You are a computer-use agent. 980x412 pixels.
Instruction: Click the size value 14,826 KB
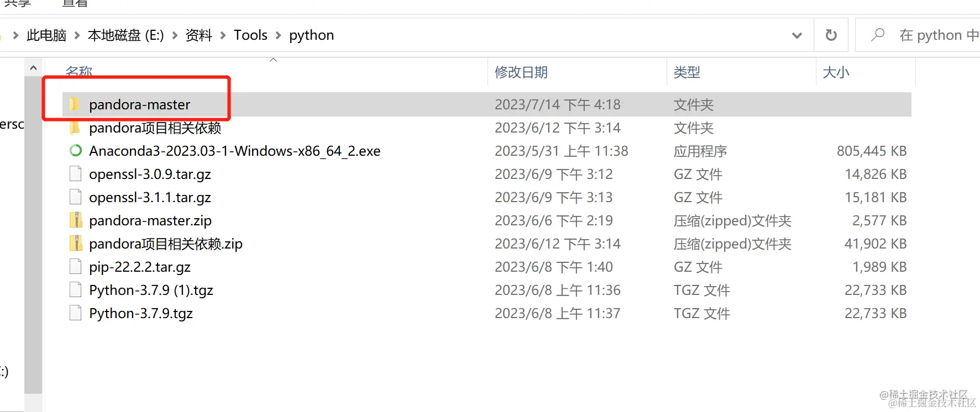point(876,174)
